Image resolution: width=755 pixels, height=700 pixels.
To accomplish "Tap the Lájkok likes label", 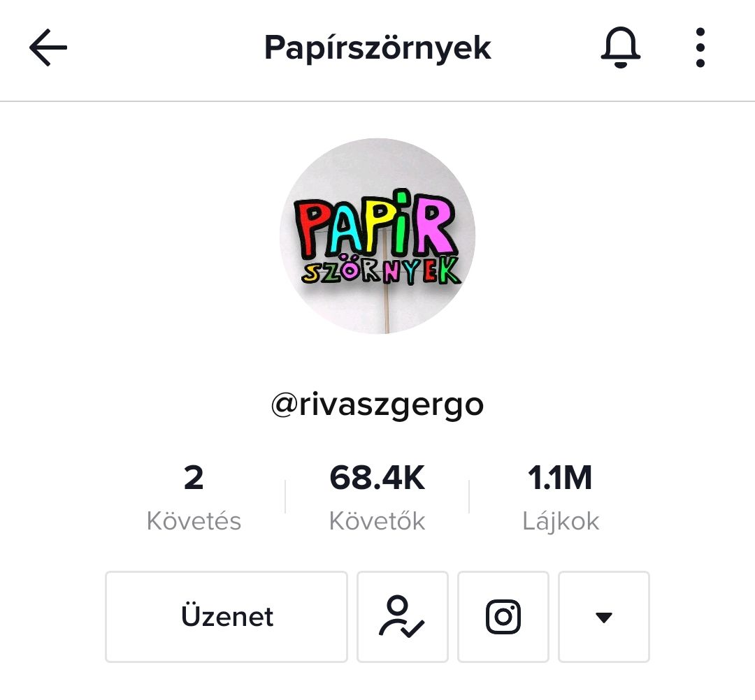I will click(x=561, y=521).
